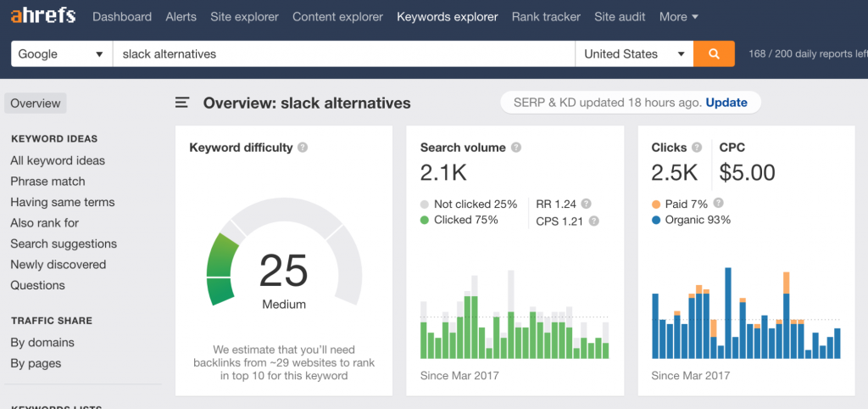Open help icon next to Keyword difficulty
Screen dimensions: 868x409
(x=303, y=148)
